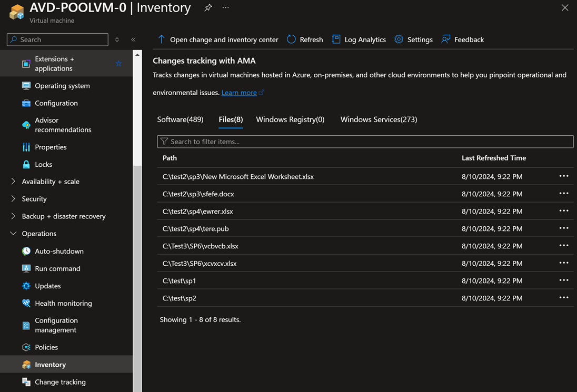Open the Windows Services(273) tab
The height and width of the screenshot is (392, 577).
click(x=379, y=119)
